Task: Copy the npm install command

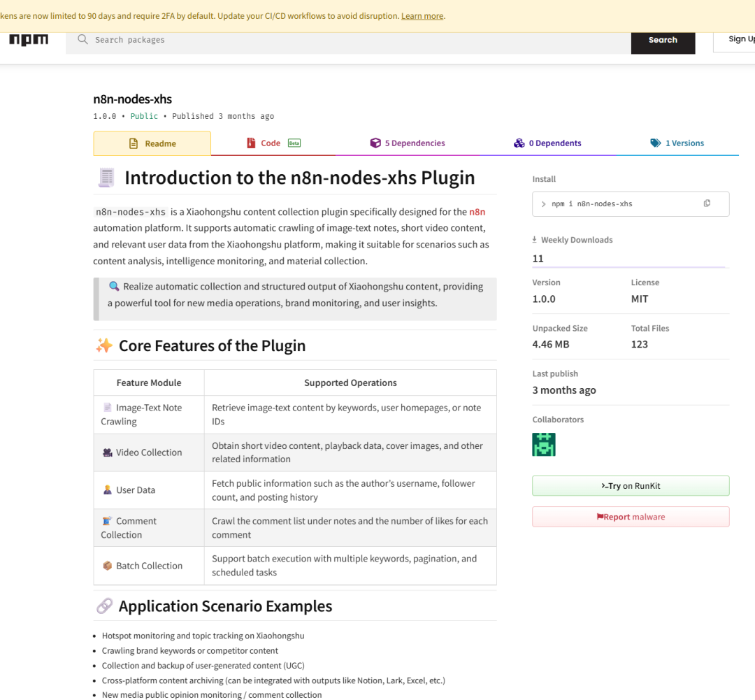Action: (x=707, y=203)
